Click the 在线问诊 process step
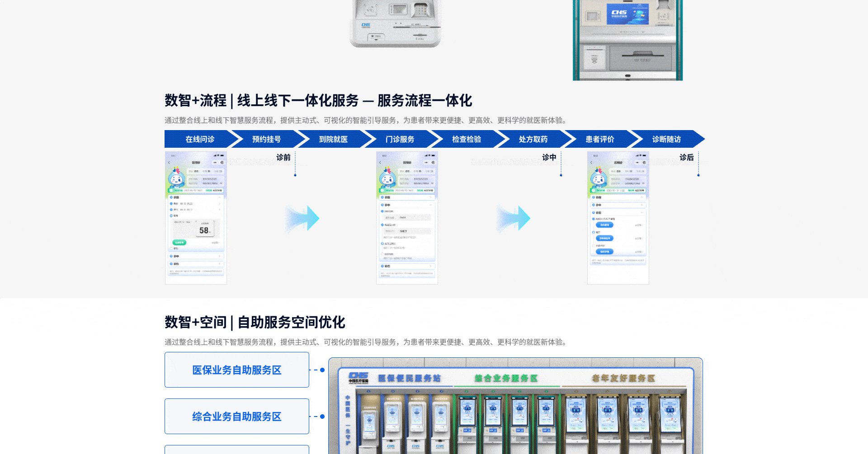The image size is (868, 454). (200, 139)
